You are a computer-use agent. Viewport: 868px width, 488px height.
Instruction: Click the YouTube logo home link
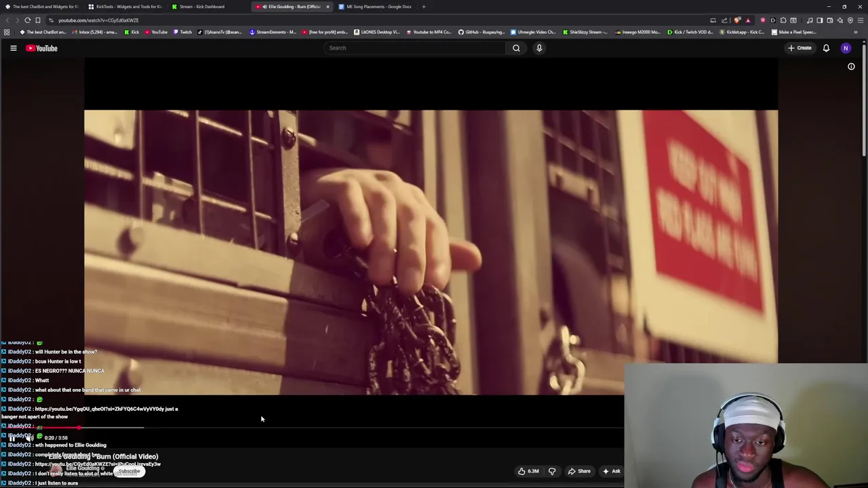(x=42, y=48)
